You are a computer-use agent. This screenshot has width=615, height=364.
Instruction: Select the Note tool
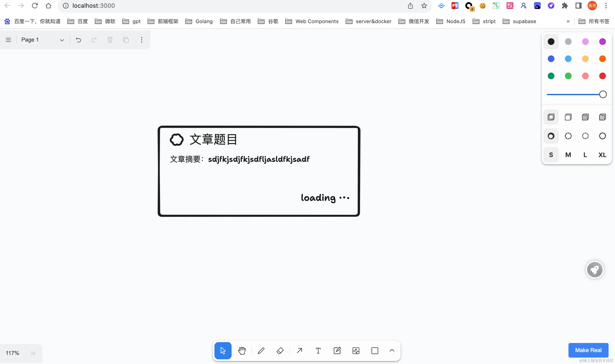tap(337, 350)
